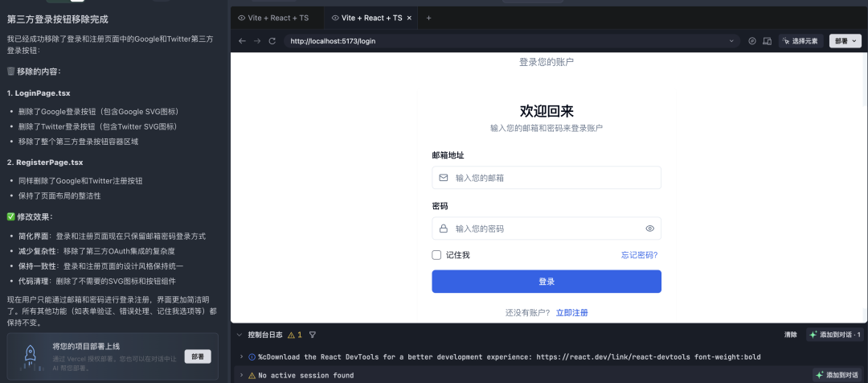Click the 1. LoginPage.tsx heading in chat
Screen dimensions: 868x383
click(x=39, y=93)
